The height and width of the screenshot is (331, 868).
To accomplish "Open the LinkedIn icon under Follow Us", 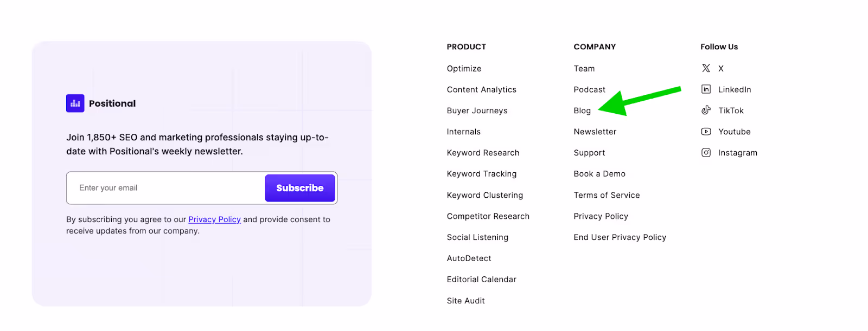I will tap(706, 89).
